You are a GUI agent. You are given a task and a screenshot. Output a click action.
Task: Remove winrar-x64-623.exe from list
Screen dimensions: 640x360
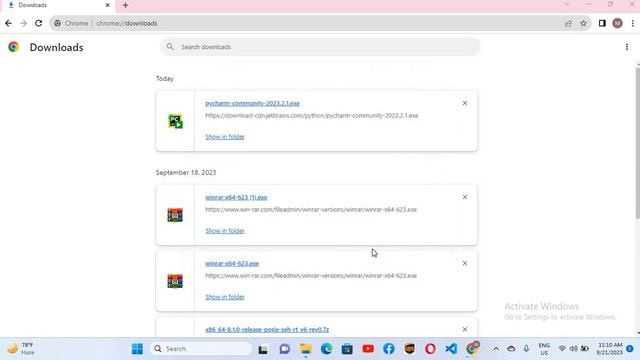(x=464, y=263)
